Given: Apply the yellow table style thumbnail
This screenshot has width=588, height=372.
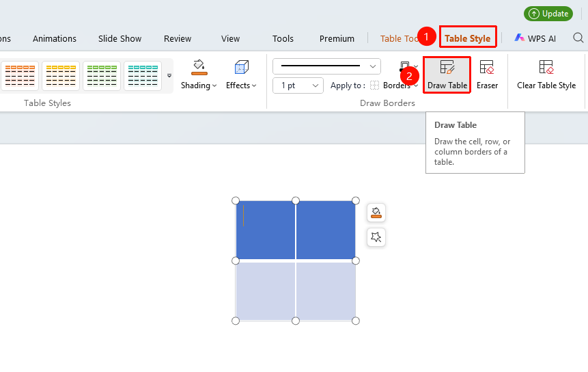Looking at the screenshot, I should tap(61, 76).
